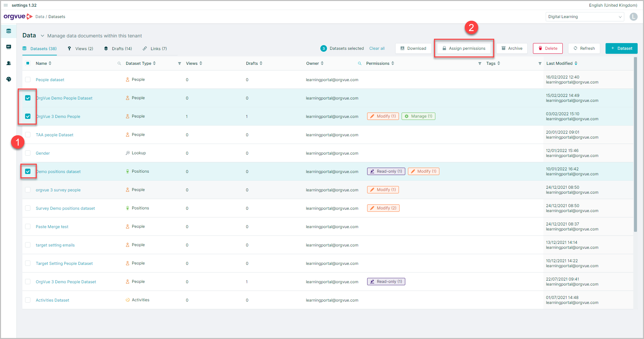Click the Read-only (1) tag on Demo positions dataset

[386, 171]
